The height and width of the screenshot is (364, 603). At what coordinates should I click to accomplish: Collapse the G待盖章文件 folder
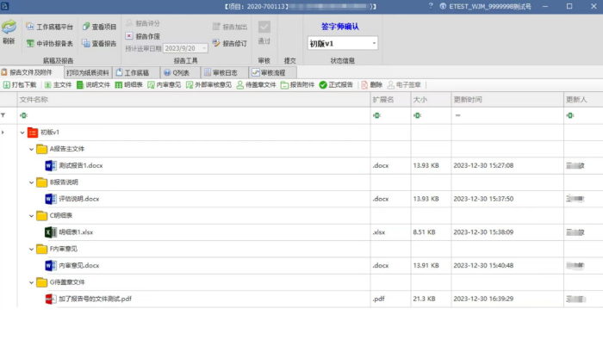pos(31,282)
